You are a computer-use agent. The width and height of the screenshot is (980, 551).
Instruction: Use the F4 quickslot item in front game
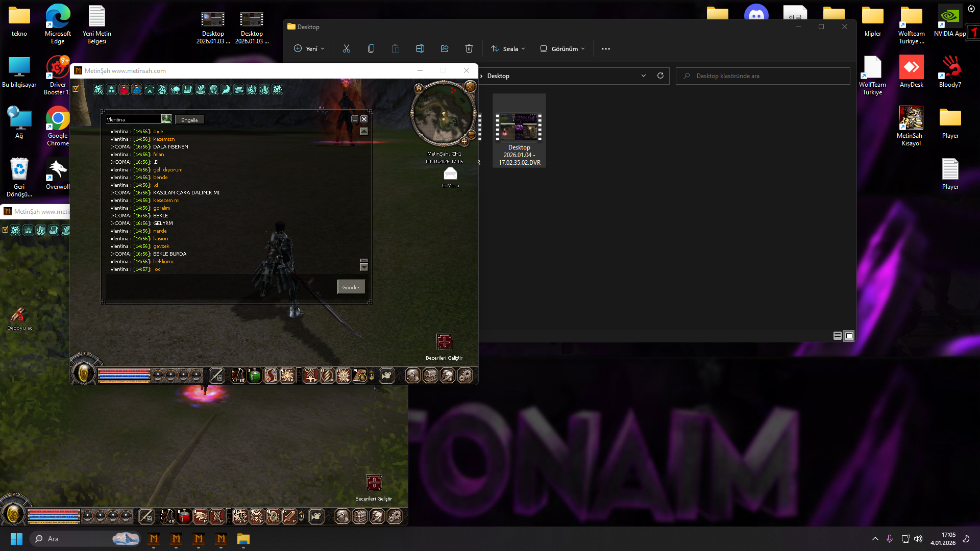[360, 376]
